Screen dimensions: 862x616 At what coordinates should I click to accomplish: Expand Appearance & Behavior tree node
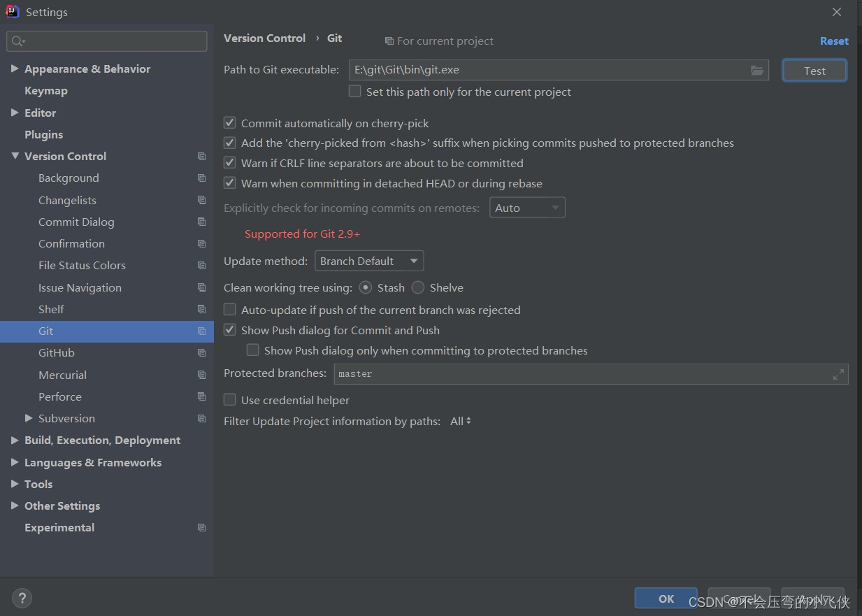click(x=15, y=69)
